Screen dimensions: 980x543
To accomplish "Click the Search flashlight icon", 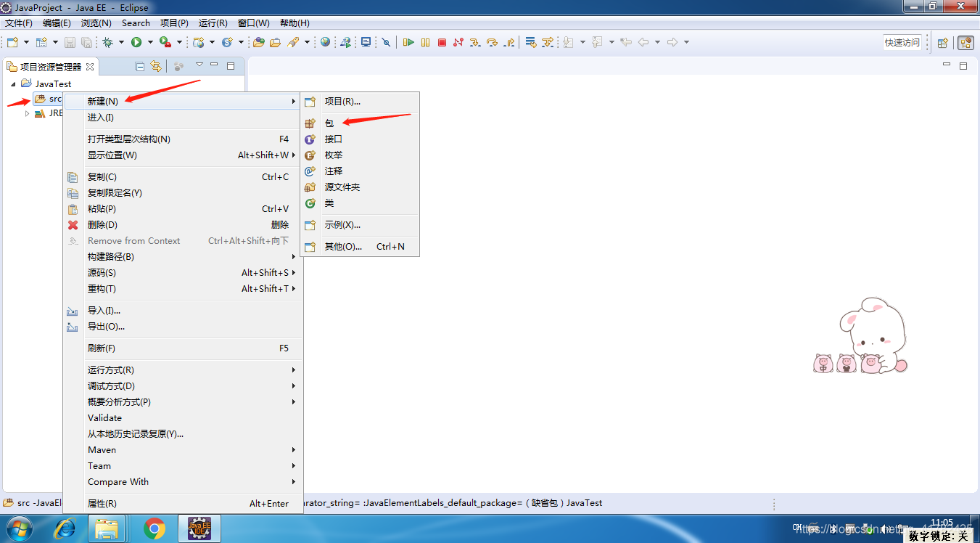I will pyautogui.click(x=292, y=42).
